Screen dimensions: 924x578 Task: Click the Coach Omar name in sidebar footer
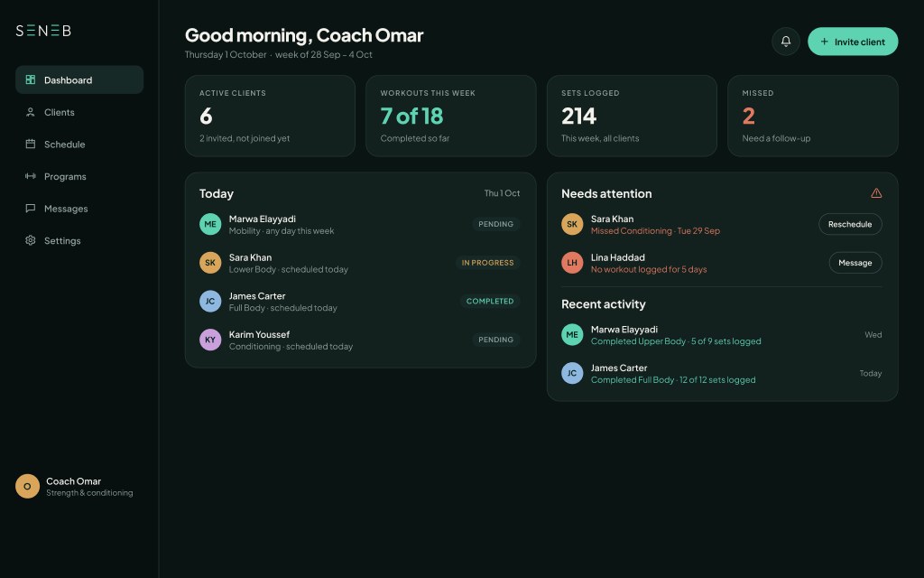click(x=74, y=481)
